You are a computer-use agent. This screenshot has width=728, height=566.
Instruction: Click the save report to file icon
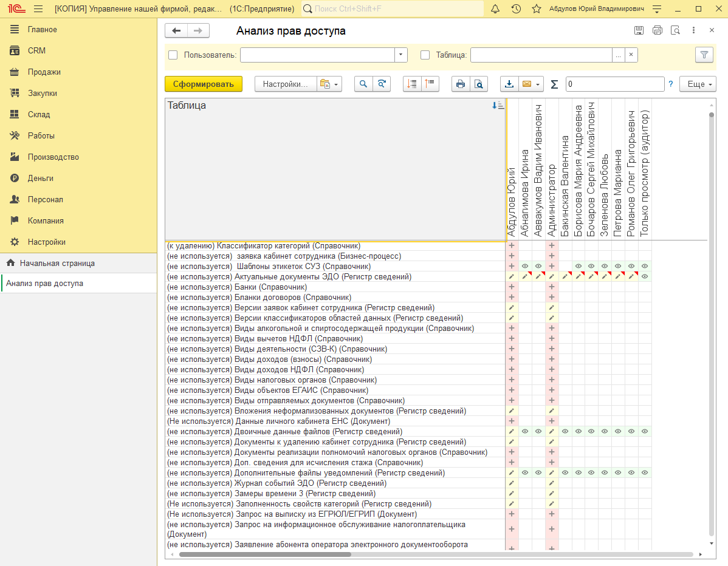[509, 84]
